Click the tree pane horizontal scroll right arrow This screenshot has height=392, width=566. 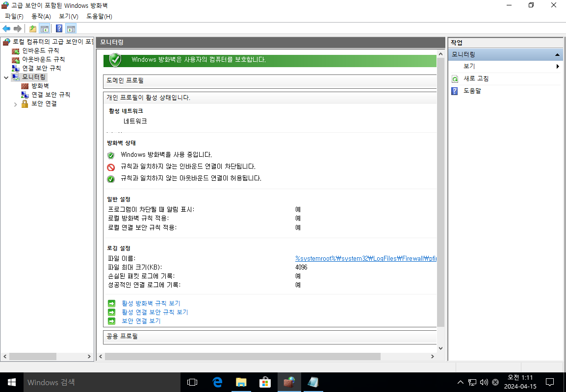click(x=89, y=357)
